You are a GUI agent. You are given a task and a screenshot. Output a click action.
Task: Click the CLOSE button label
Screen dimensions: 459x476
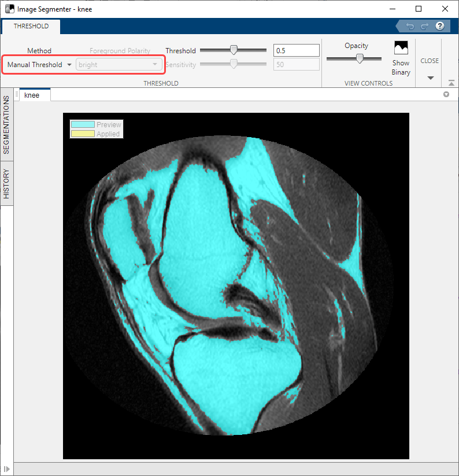pyautogui.click(x=430, y=61)
